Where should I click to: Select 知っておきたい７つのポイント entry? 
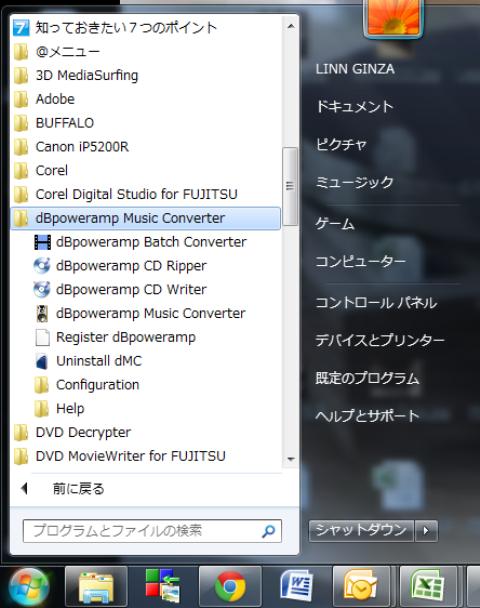coord(145,28)
